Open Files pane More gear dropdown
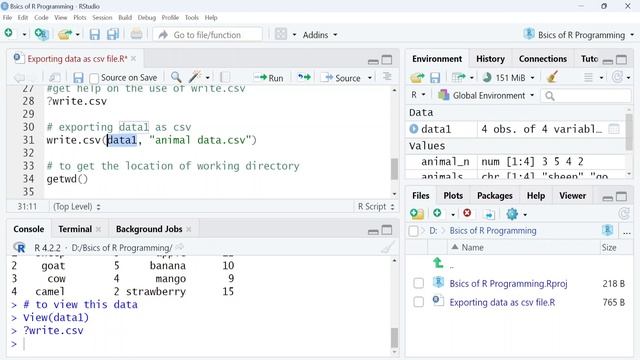 pos(516,214)
